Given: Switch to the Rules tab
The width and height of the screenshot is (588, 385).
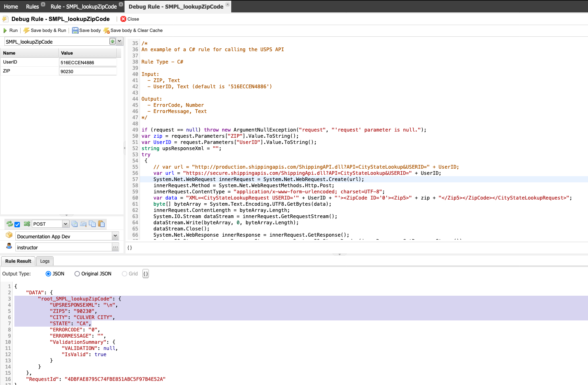Looking at the screenshot, I should [33, 7].
